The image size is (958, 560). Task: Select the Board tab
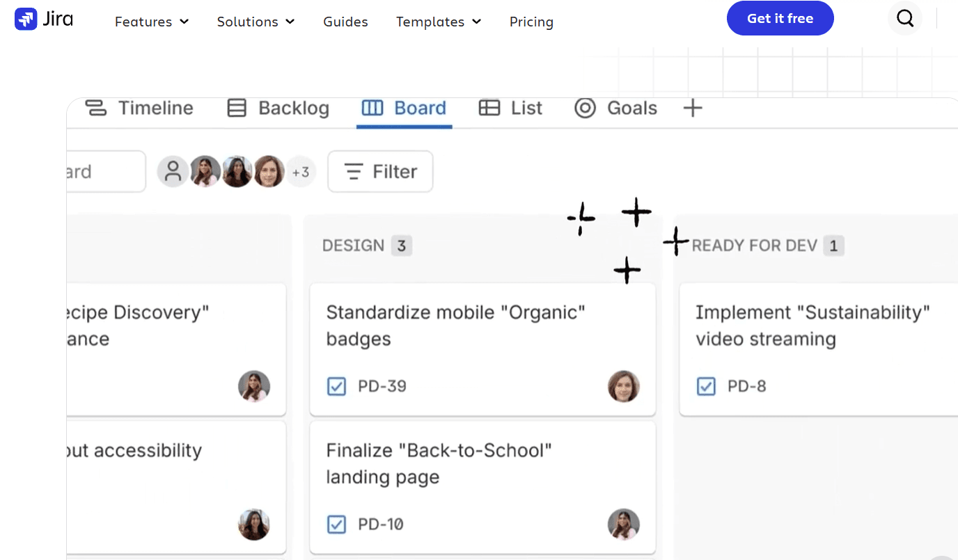point(404,109)
